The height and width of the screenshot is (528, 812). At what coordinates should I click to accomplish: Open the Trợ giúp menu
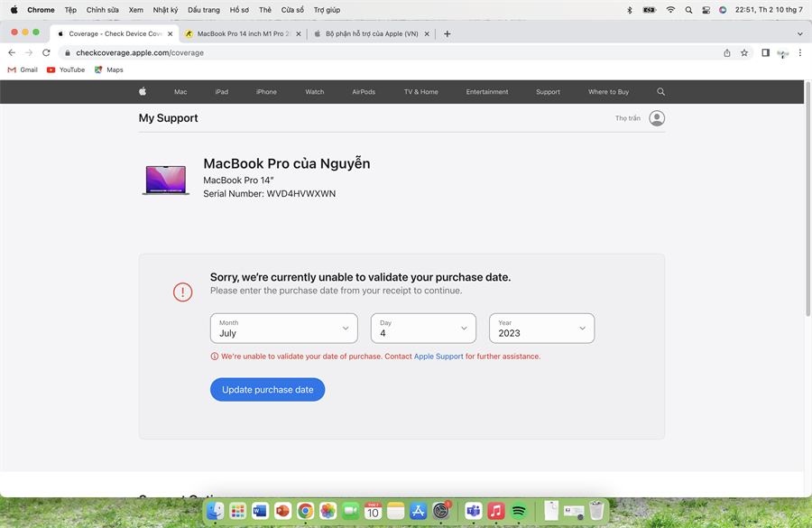(x=327, y=10)
